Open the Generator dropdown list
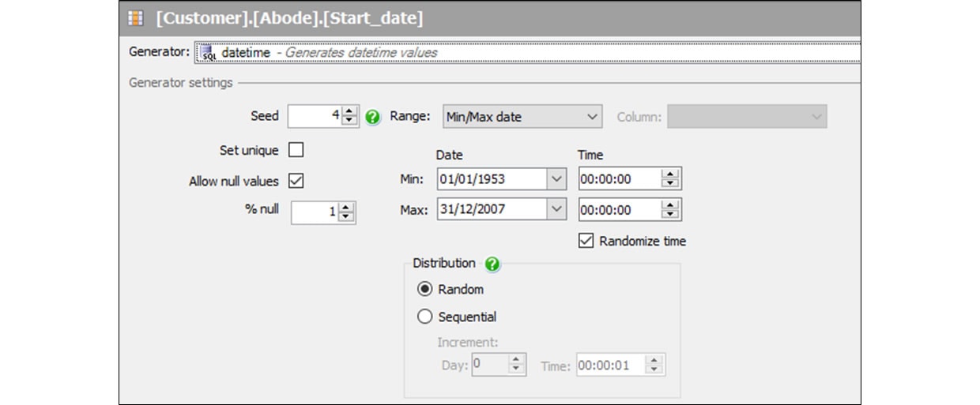The height and width of the screenshot is (405, 980). tap(528, 53)
